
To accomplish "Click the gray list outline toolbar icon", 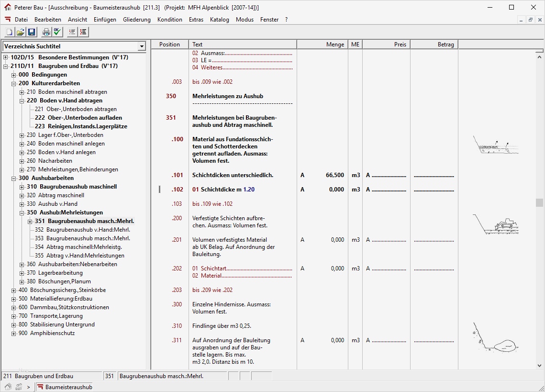I will click(72, 32).
